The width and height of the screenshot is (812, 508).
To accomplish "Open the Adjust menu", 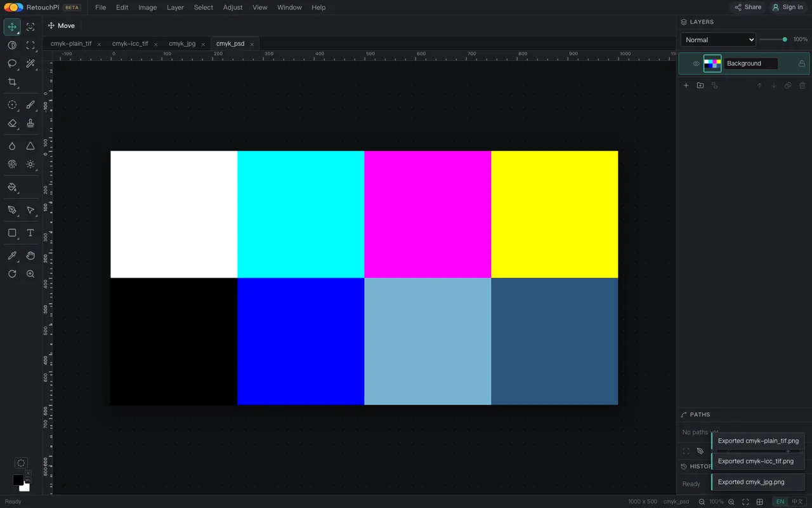I will pos(233,8).
